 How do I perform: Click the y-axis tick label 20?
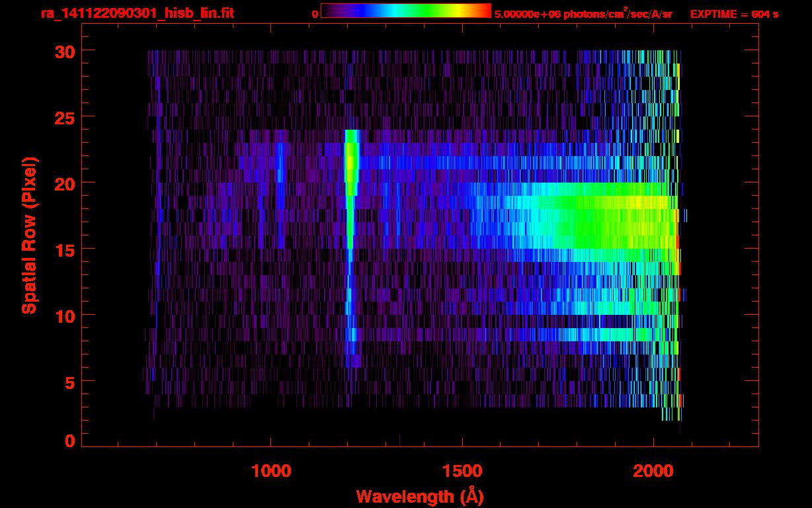(64, 183)
